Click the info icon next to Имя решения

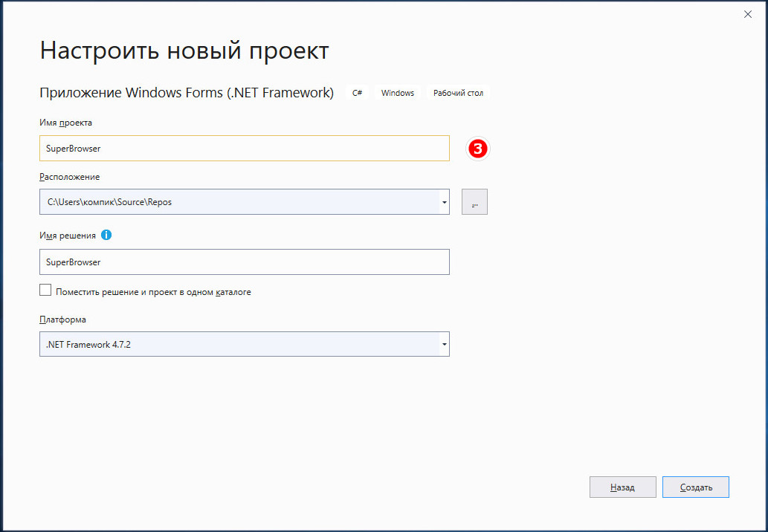pyautogui.click(x=106, y=235)
